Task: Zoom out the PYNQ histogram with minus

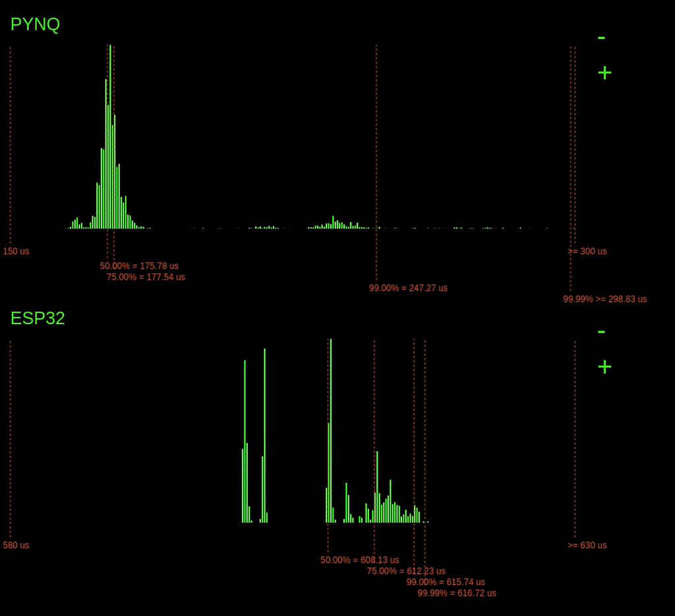Action: pos(601,38)
